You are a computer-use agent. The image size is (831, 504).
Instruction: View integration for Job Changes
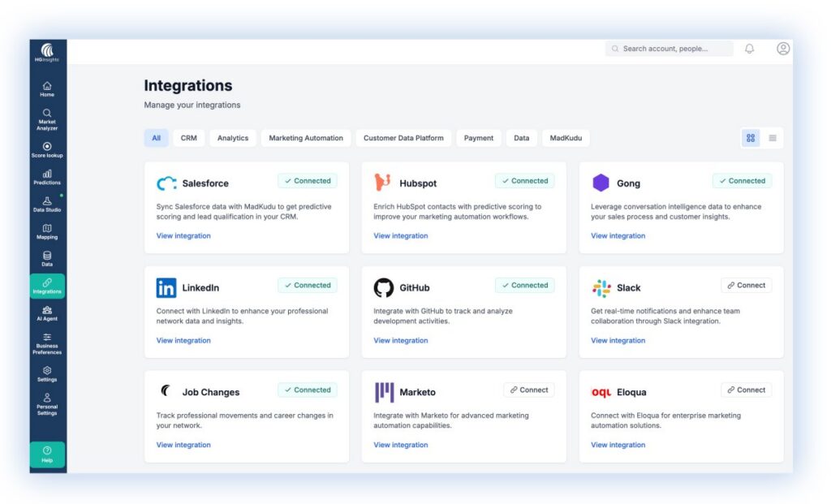183,445
